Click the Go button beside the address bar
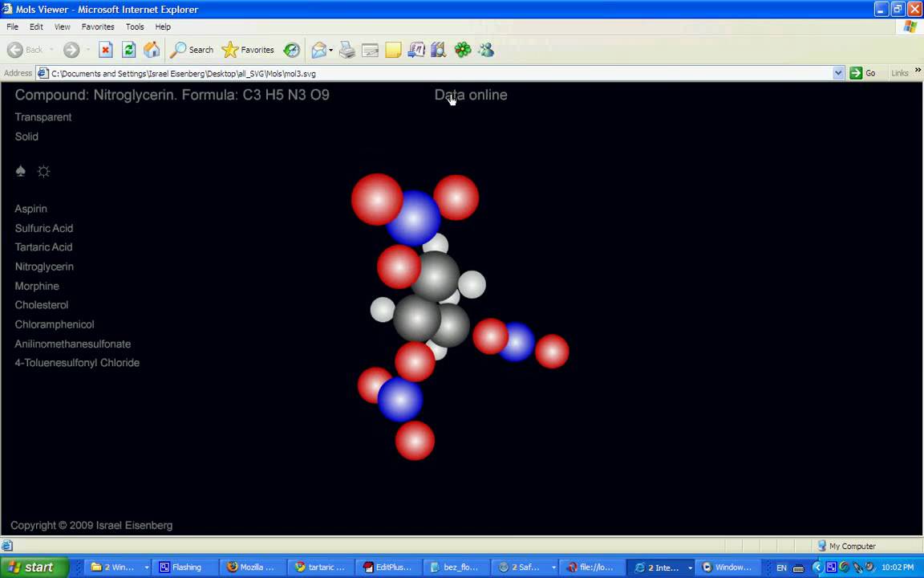 pos(863,73)
